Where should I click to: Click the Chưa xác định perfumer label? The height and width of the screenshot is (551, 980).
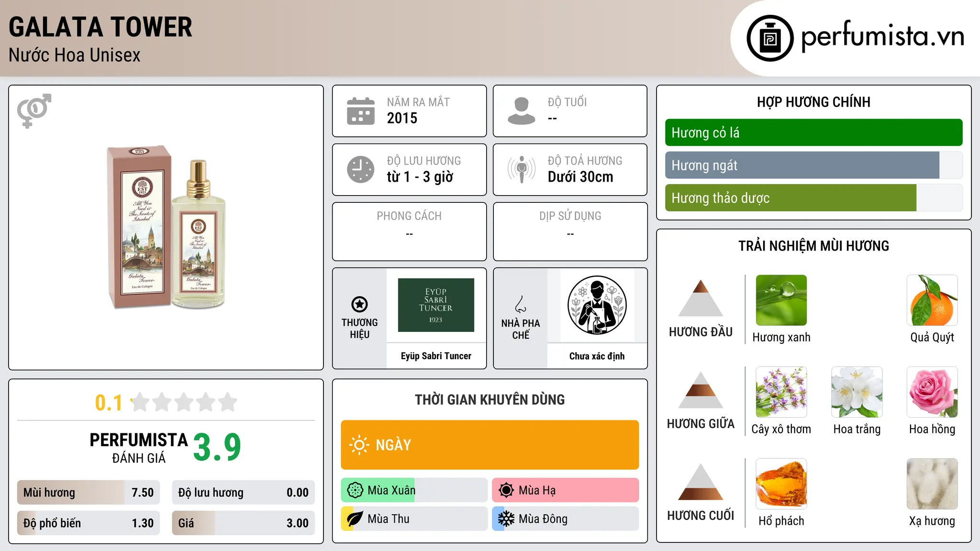coord(597,356)
